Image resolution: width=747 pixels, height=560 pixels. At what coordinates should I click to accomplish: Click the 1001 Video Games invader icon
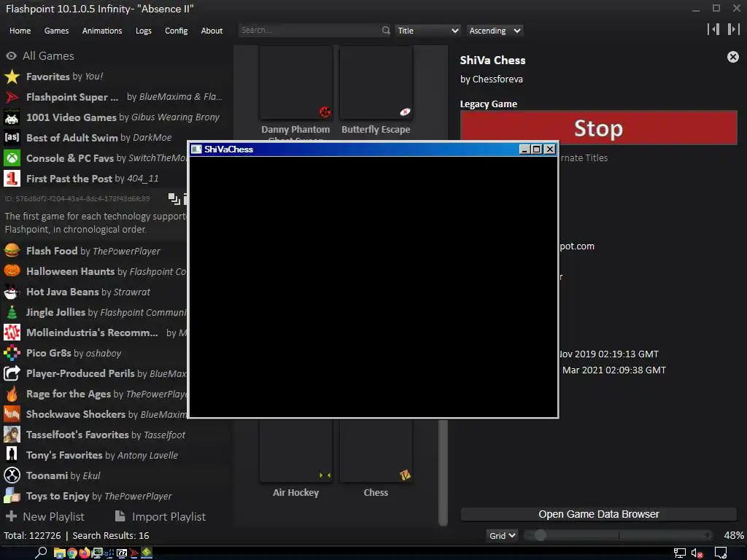tap(12, 117)
